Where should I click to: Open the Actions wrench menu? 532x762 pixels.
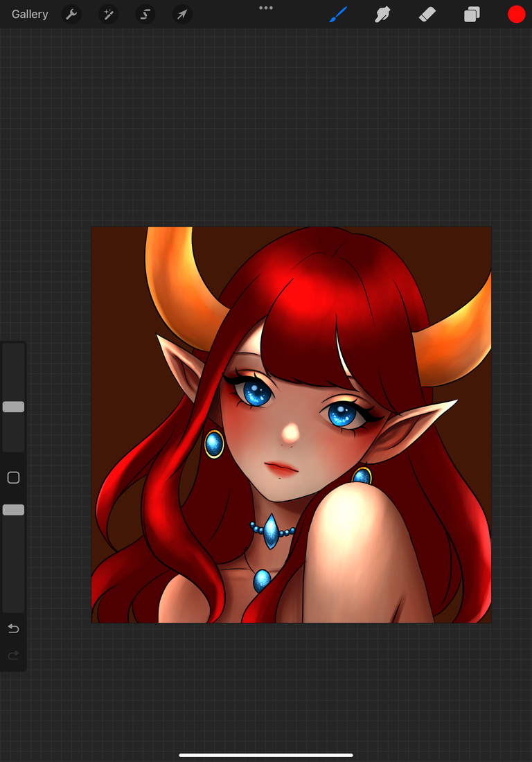[x=71, y=14]
